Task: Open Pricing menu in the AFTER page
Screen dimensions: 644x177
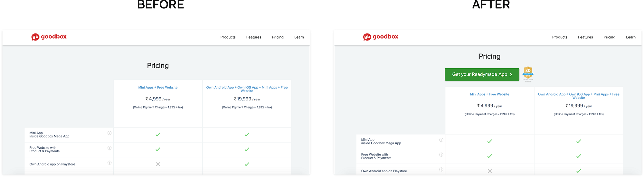Action: tap(609, 37)
